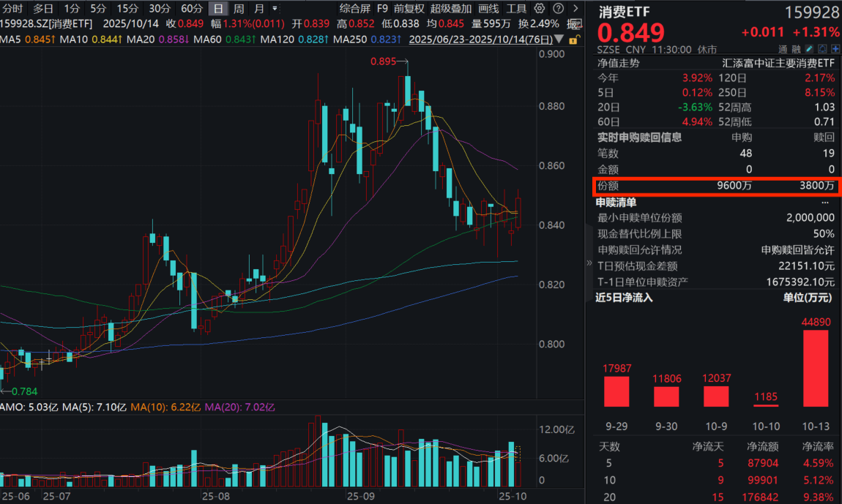Open the 综合屏 comprehensive screen
Viewport: 842px width, 504px height.
[x=354, y=7]
